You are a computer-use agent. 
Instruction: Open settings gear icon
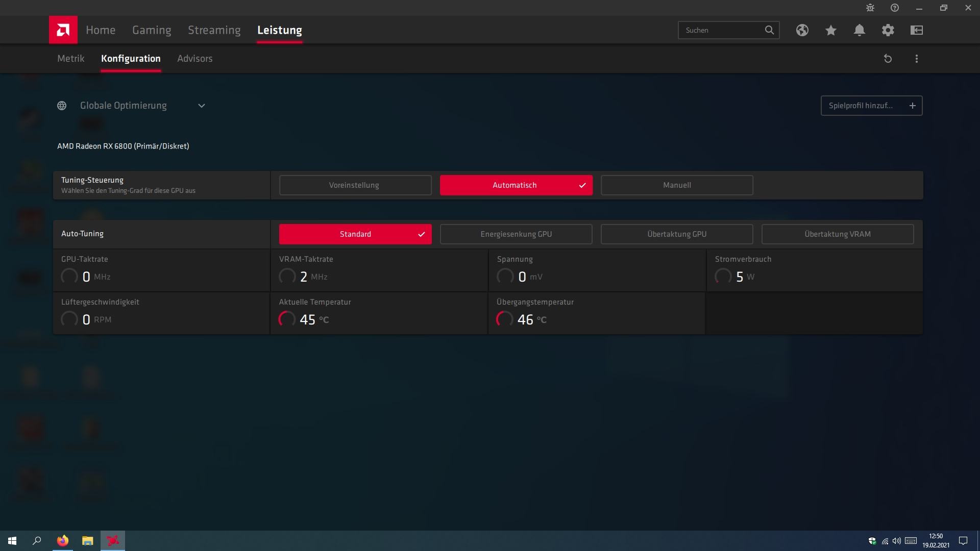click(888, 30)
